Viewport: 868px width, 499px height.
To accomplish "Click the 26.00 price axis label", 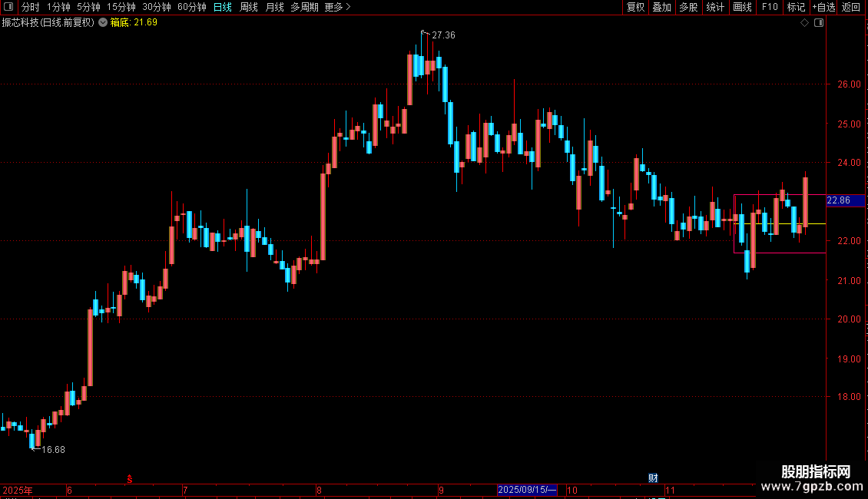I will pos(849,84).
